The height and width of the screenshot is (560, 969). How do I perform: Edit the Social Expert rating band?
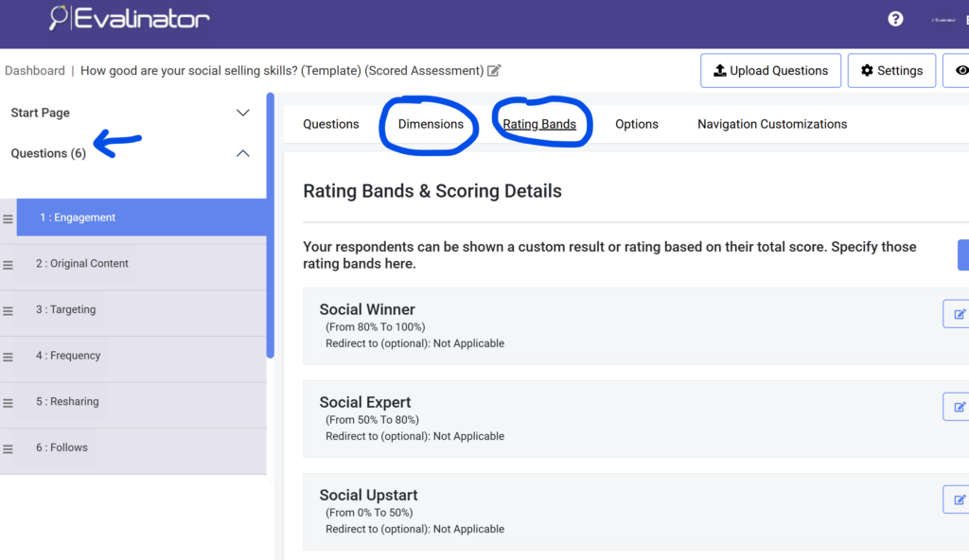click(x=959, y=406)
